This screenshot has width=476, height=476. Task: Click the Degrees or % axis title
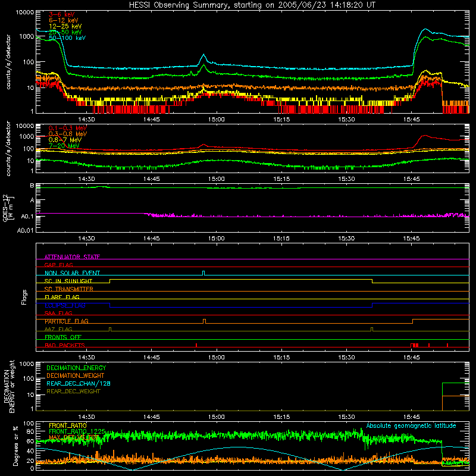tap(15, 446)
